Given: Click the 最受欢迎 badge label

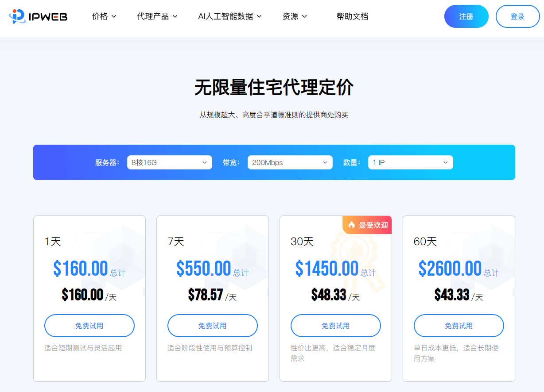Looking at the screenshot, I should click(x=373, y=225).
